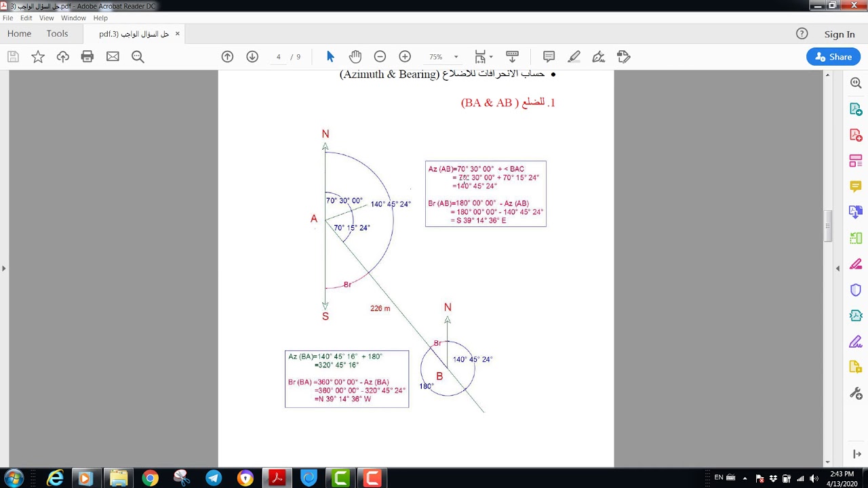Switch to the Home tab
This screenshot has height=488, width=868.
(x=19, y=34)
